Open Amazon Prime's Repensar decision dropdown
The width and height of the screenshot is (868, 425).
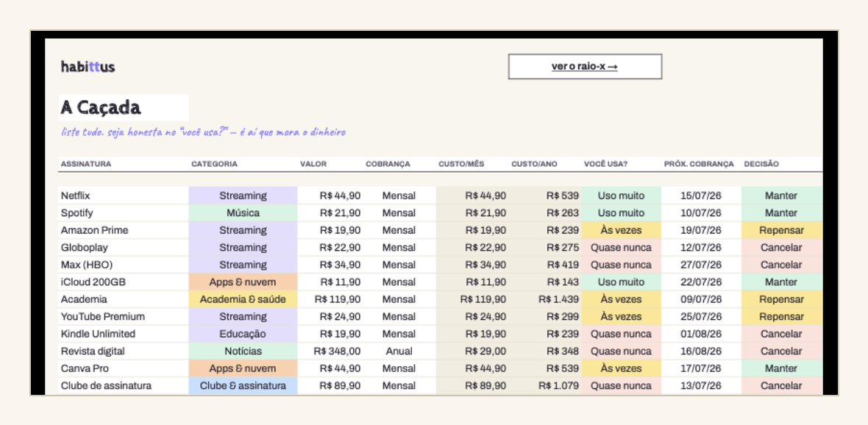(x=782, y=229)
